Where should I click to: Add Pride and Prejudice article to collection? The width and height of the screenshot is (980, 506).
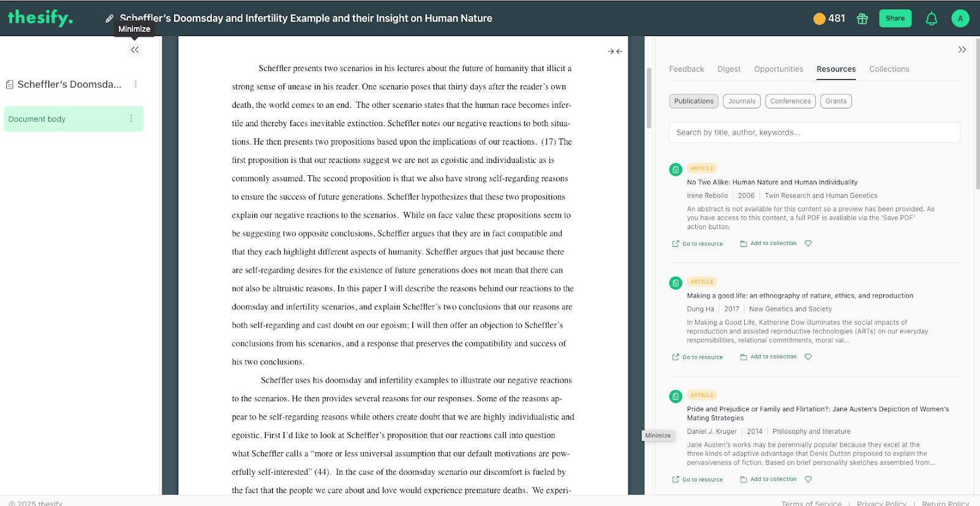769,480
